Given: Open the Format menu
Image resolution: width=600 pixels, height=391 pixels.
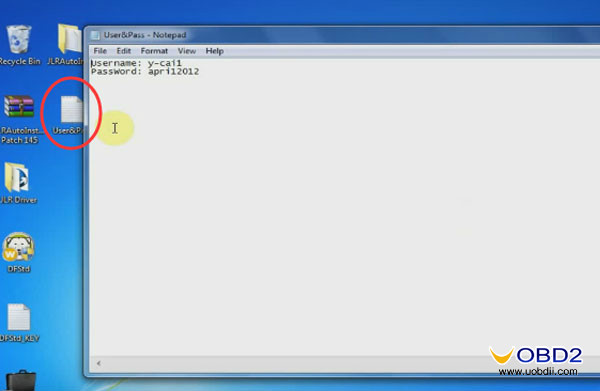Looking at the screenshot, I should (154, 51).
